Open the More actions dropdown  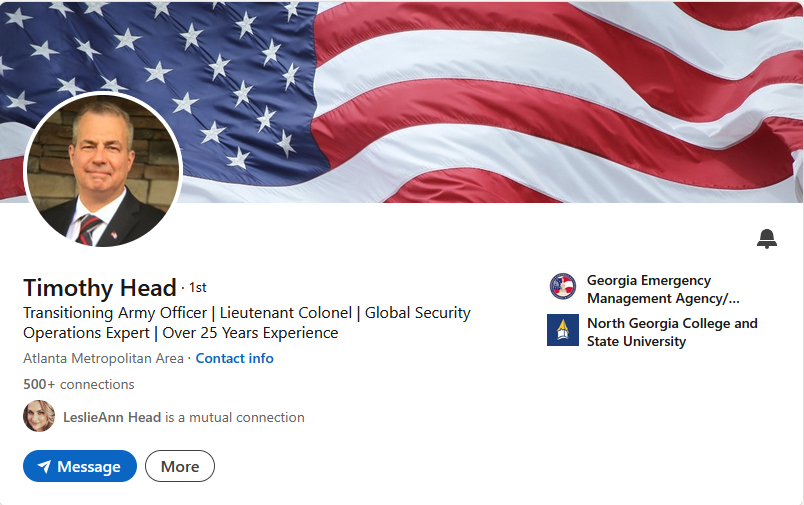[180, 466]
